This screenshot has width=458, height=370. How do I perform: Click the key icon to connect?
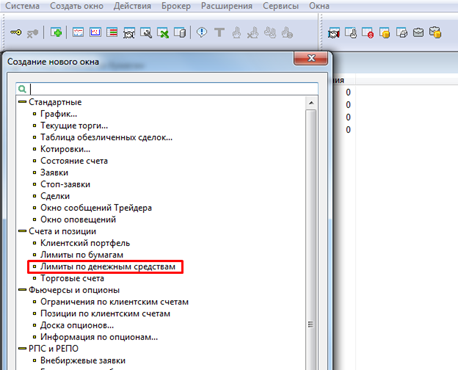tap(16, 32)
